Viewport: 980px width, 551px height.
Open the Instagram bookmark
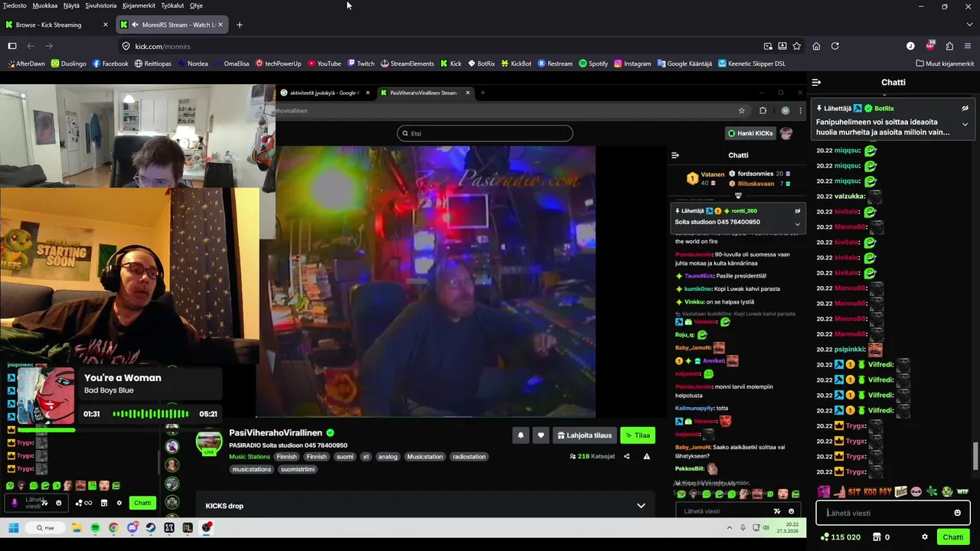point(632,64)
